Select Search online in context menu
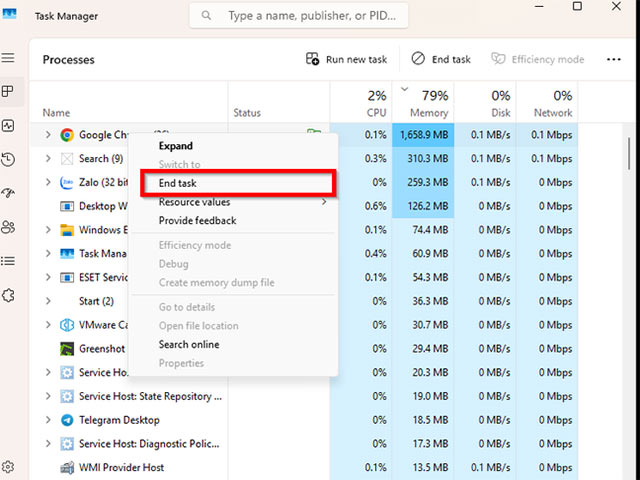This screenshot has height=480, width=640. (x=189, y=344)
